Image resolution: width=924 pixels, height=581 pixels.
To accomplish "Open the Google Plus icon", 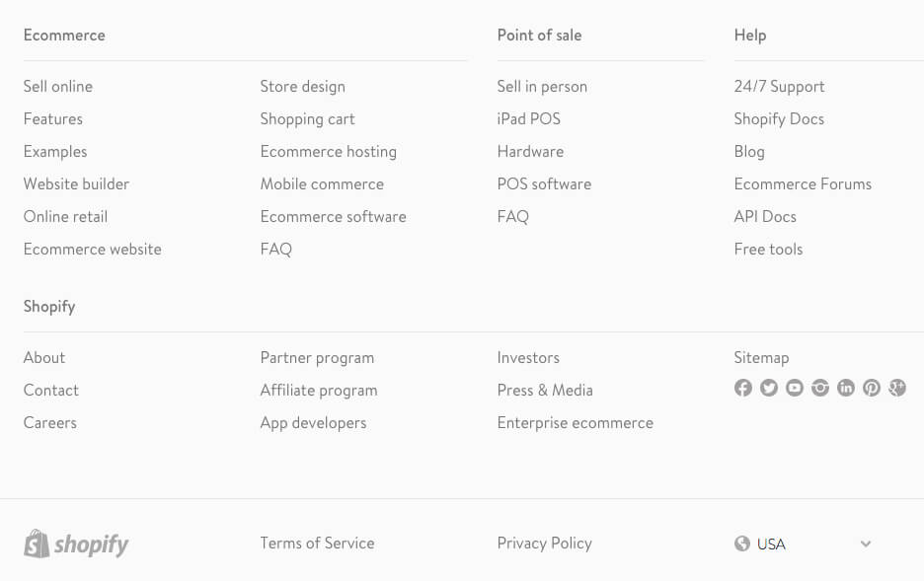I will pyautogui.click(x=897, y=388).
